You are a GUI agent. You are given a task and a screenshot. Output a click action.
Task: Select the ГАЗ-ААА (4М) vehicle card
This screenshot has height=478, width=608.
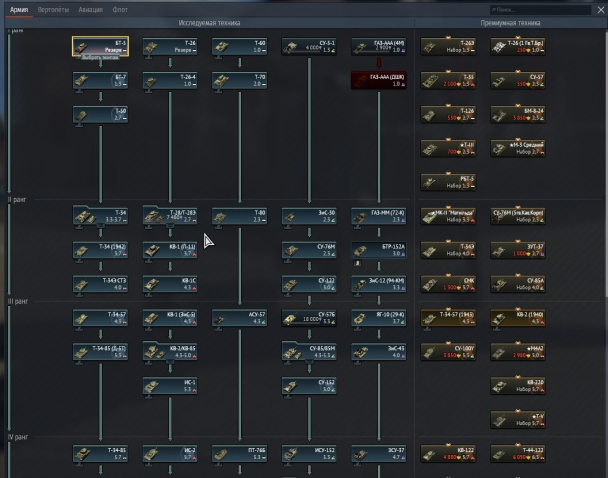[379, 47]
